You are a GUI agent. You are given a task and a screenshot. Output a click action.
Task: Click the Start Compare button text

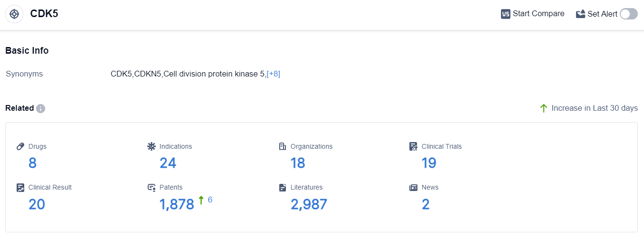click(x=539, y=14)
